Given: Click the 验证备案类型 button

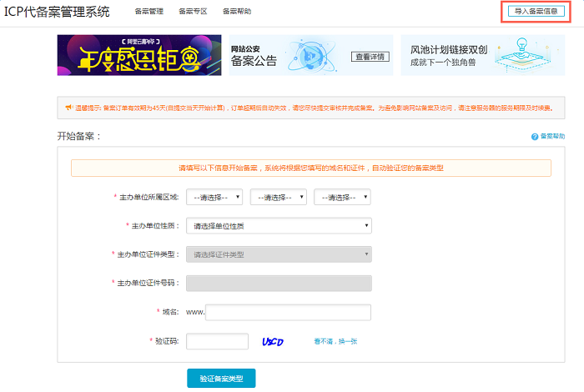Looking at the screenshot, I should [x=221, y=379].
